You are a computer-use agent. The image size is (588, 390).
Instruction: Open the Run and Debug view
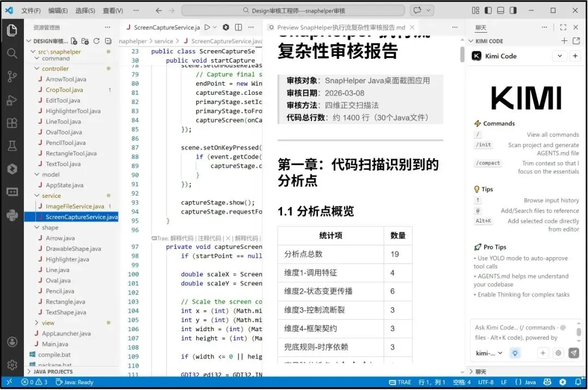coord(11,100)
